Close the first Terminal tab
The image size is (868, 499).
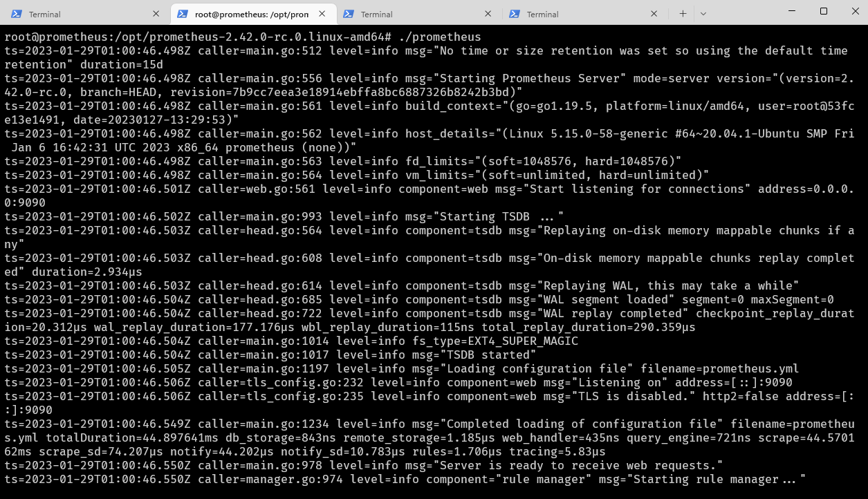coord(156,13)
